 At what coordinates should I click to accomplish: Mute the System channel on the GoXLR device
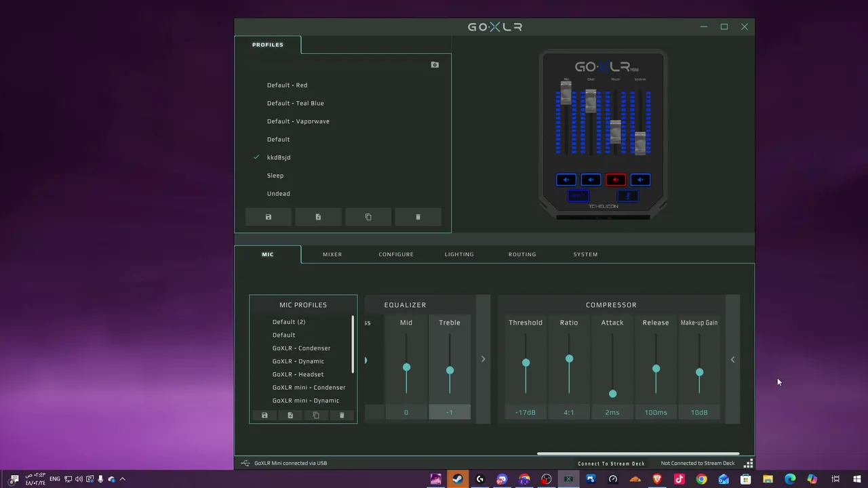pos(640,180)
